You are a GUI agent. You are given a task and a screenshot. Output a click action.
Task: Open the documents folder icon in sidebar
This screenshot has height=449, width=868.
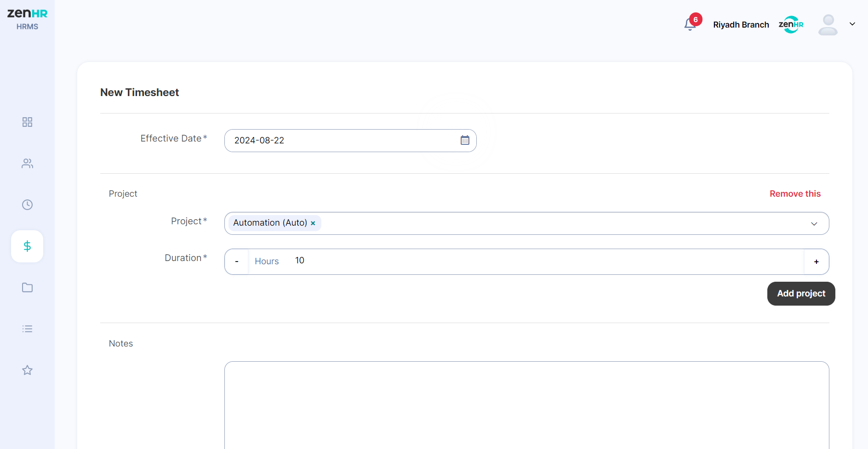[27, 287]
